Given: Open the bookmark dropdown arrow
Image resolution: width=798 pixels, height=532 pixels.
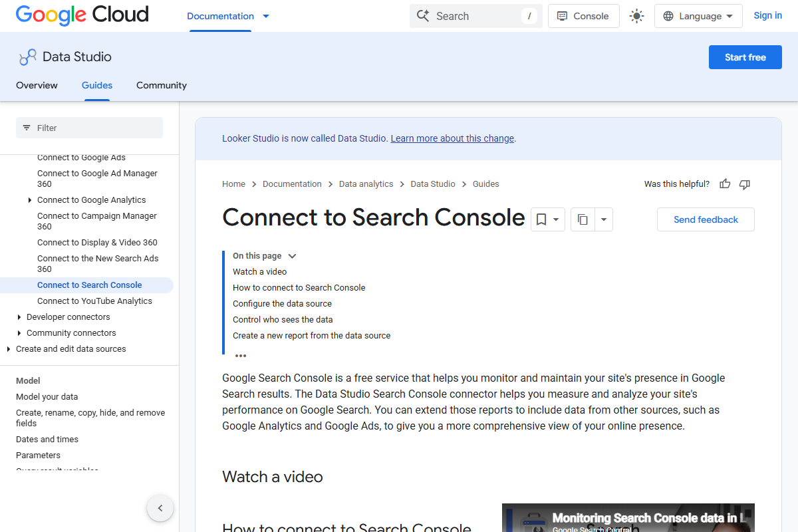Looking at the screenshot, I should [x=557, y=219].
